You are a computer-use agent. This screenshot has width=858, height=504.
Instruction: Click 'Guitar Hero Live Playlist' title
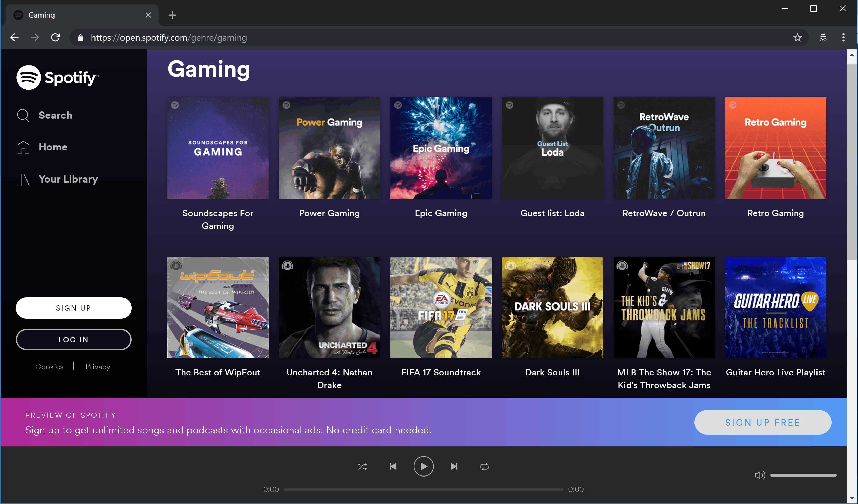775,372
